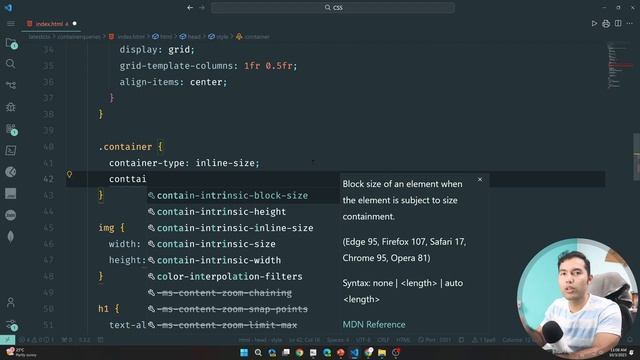Expand the .container breadcrumb segment
640x360 pixels.
253,37
